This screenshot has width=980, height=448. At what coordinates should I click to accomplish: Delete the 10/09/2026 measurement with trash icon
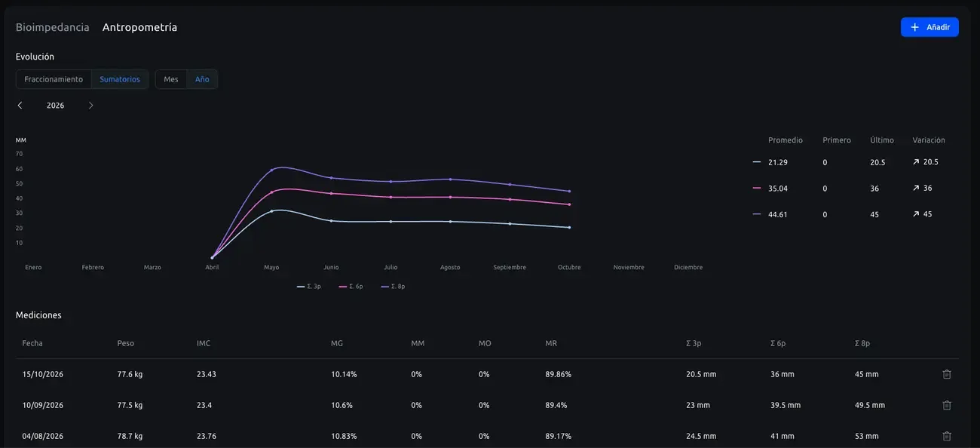(947, 405)
